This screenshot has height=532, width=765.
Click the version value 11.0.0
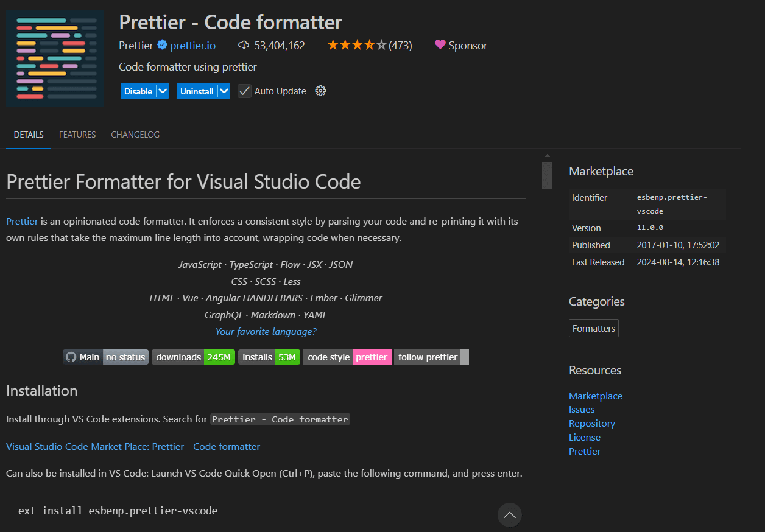650,228
